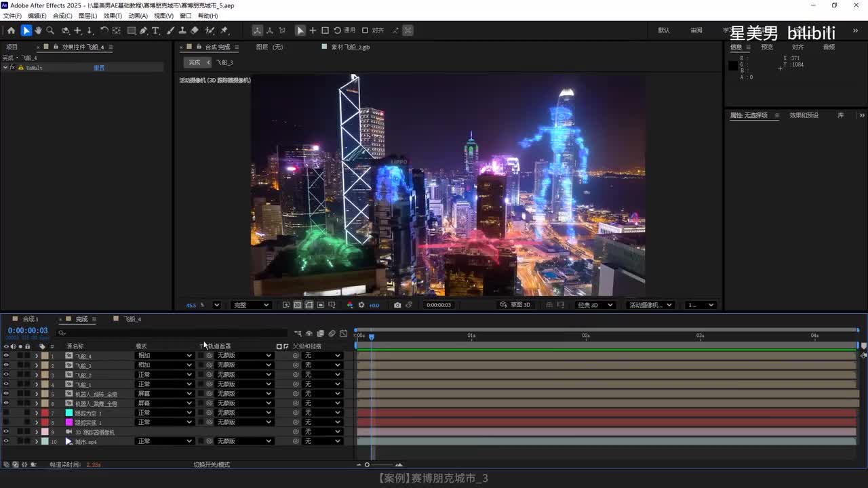The image size is (868, 488).
Task: Choose the Puppet Pin tool
Action: [x=224, y=30]
